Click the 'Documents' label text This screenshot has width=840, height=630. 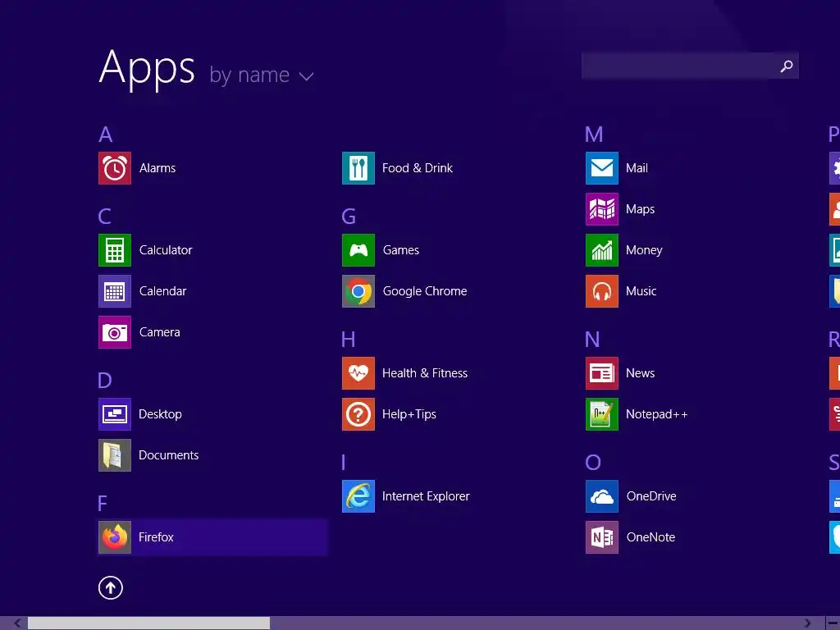coord(169,455)
